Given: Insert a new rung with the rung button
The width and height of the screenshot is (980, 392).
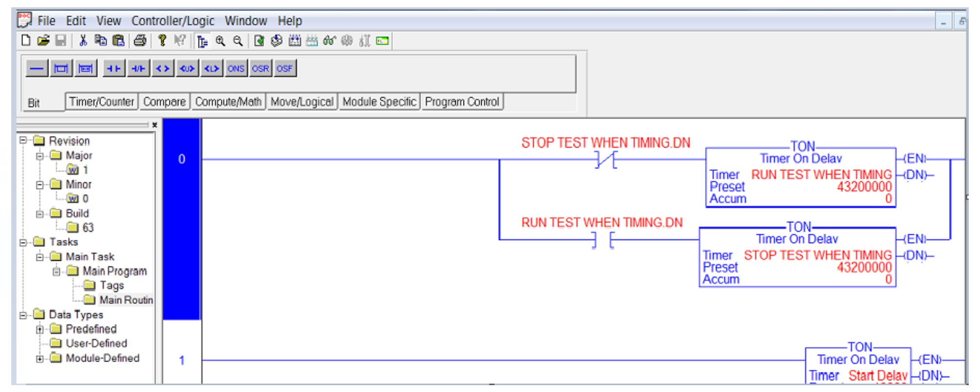Looking at the screenshot, I should click(37, 69).
